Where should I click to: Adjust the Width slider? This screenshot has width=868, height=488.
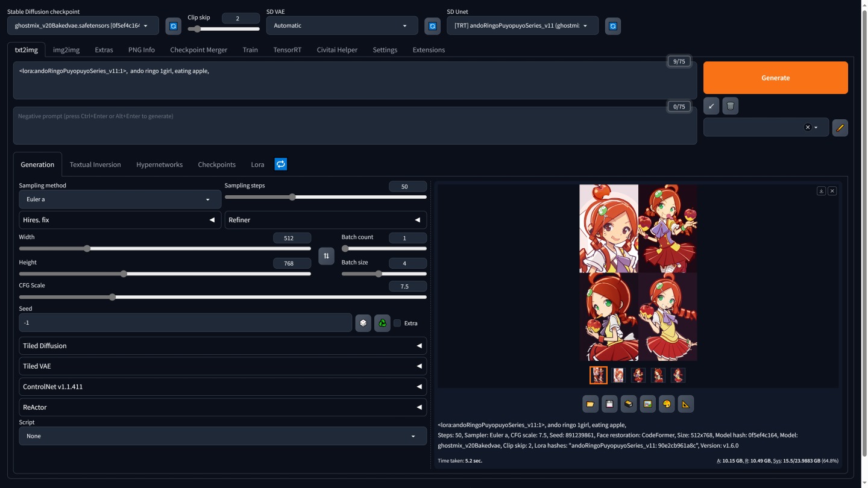coord(165,248)
